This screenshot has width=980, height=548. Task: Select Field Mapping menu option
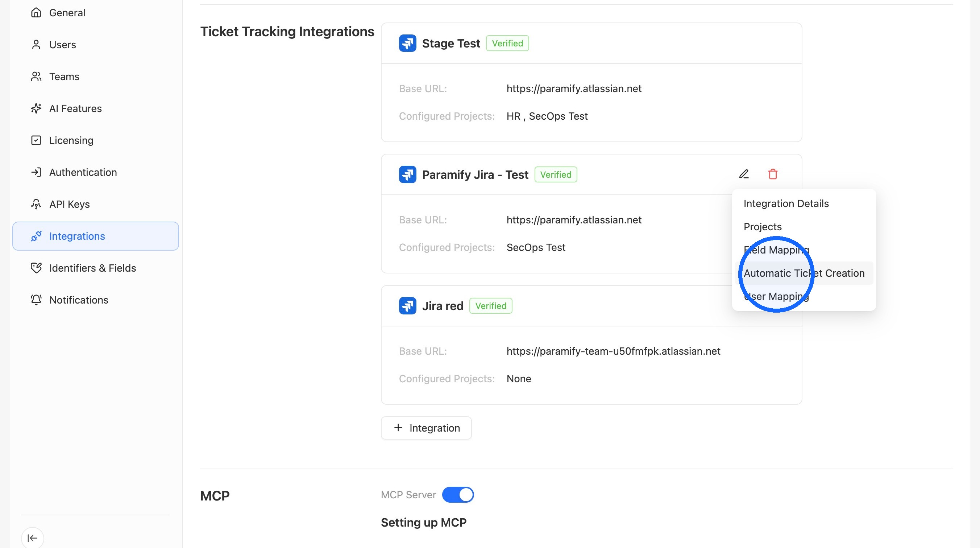(804, 250)
